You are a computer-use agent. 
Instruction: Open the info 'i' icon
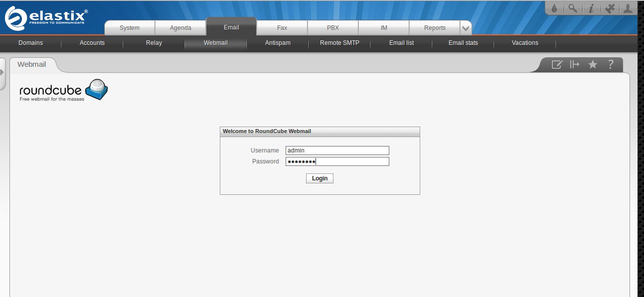pyautogui.click(x=591, y=8)
